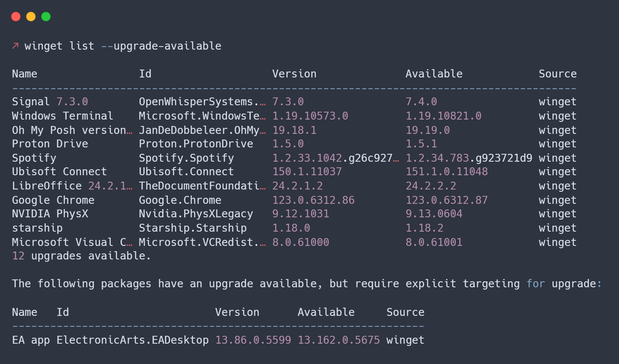
Task: Click the green maximize window dot
Action: click(x=46, y=17)
